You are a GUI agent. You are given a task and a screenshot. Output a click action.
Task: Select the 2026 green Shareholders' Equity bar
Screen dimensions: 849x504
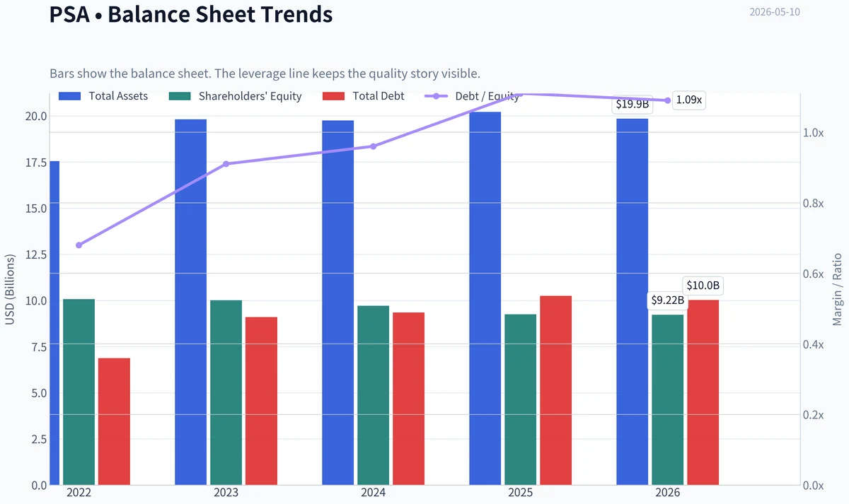(x=668, y=400)
